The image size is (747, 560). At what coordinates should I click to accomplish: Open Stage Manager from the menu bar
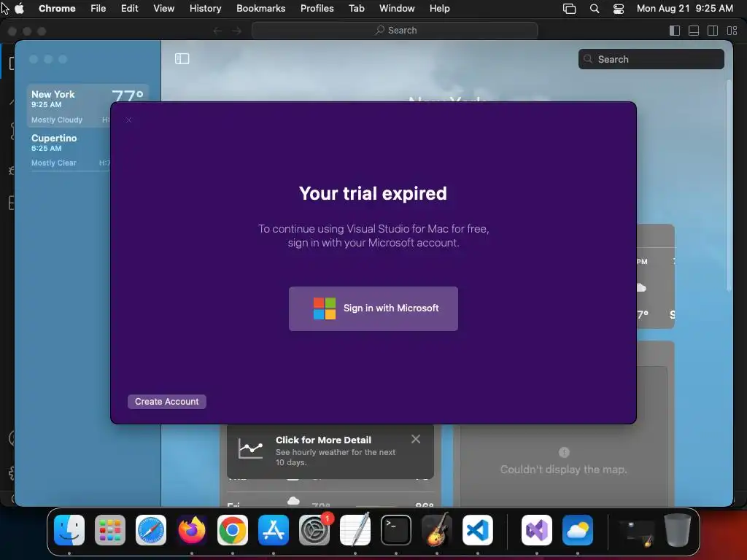pos(569,9)
